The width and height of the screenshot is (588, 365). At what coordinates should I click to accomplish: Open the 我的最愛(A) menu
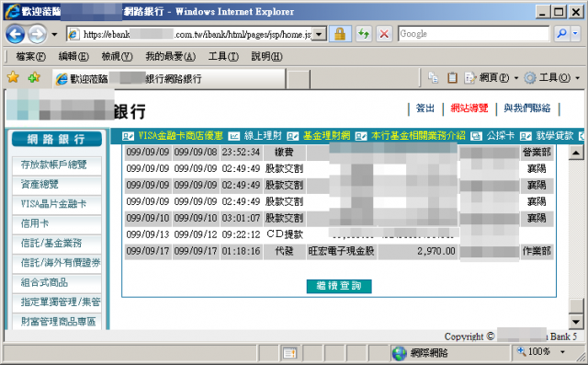click(x=171, y=57)
